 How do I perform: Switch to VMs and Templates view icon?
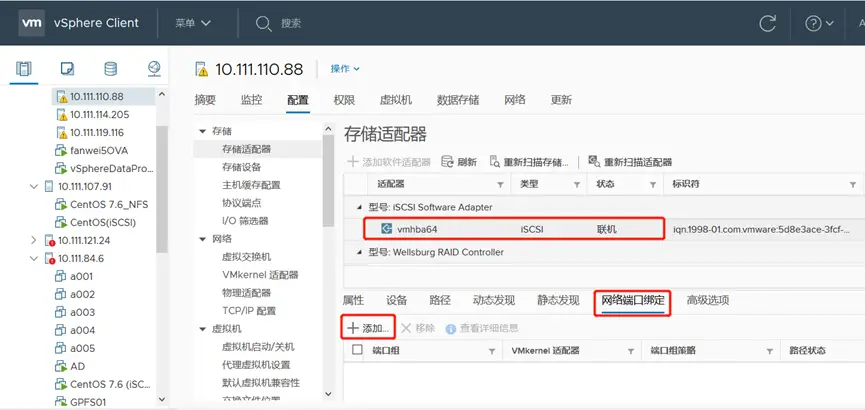tap(67, 69)
